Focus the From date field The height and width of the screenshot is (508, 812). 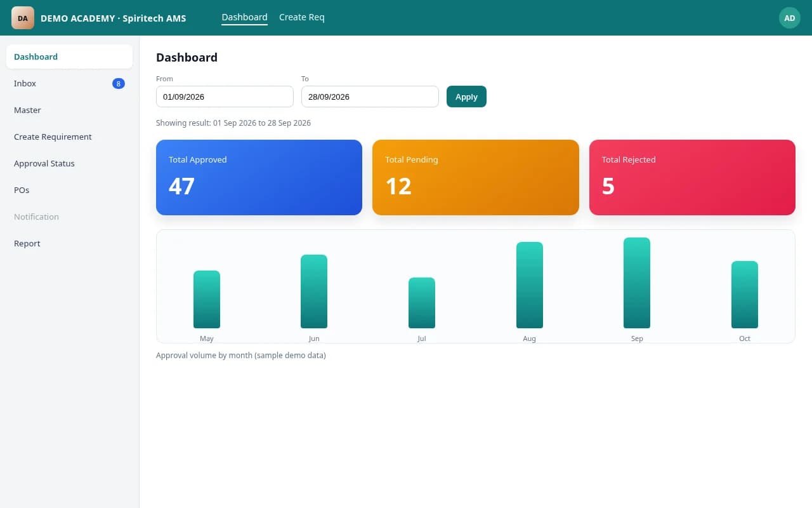[225, 97]
